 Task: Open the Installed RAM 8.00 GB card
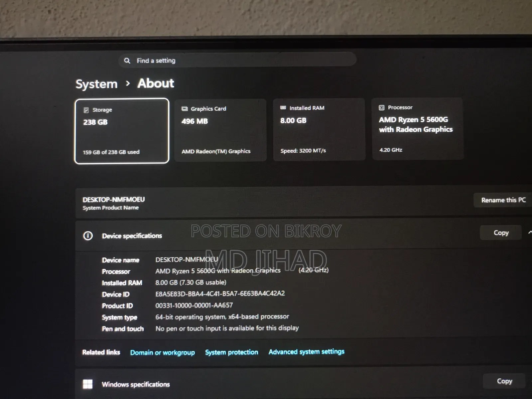point(319,129)
